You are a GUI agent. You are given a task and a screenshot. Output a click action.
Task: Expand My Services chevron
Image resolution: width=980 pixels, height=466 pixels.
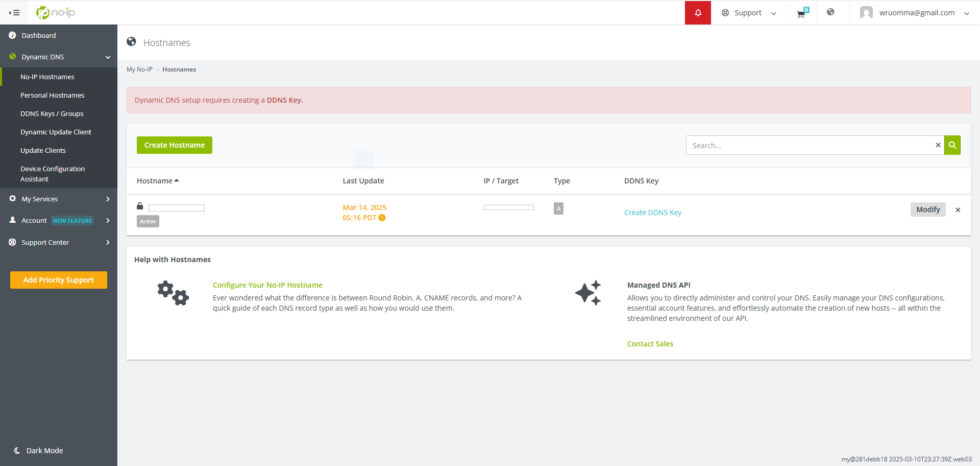pos(108,199)
